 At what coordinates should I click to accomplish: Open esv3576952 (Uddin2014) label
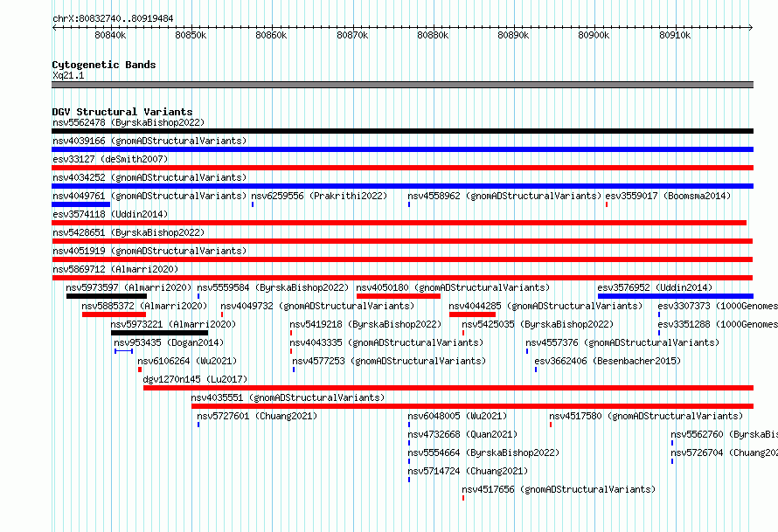coord(655,287)
